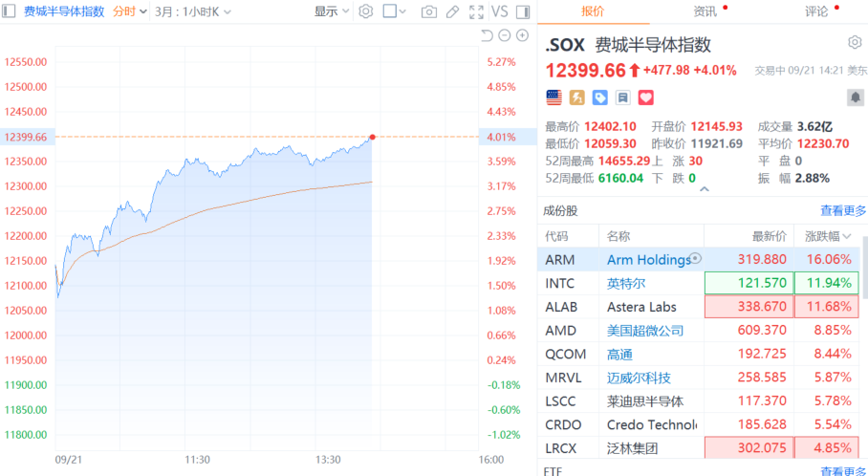868x476 pixels.
Task: Sort constituents by 涨跌幅 column
Action: [x=828, y=236]
